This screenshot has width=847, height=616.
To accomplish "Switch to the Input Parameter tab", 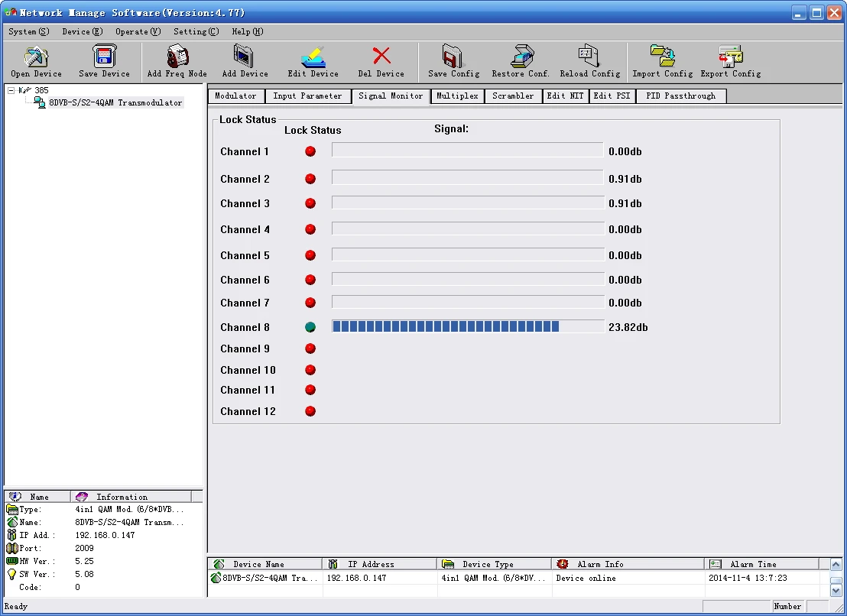I will pyautogui.click(x=307, y=96).
